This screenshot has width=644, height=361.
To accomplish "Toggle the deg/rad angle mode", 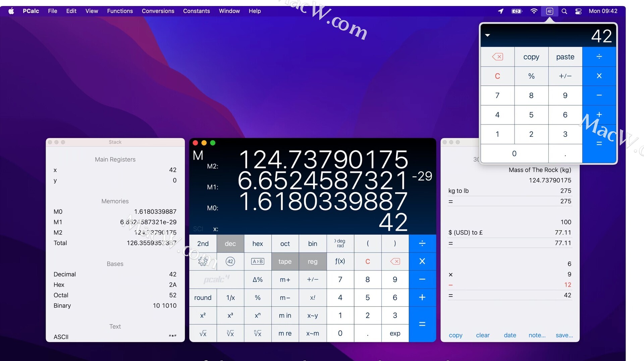I will pyautogui.click(x=340, y=243).
